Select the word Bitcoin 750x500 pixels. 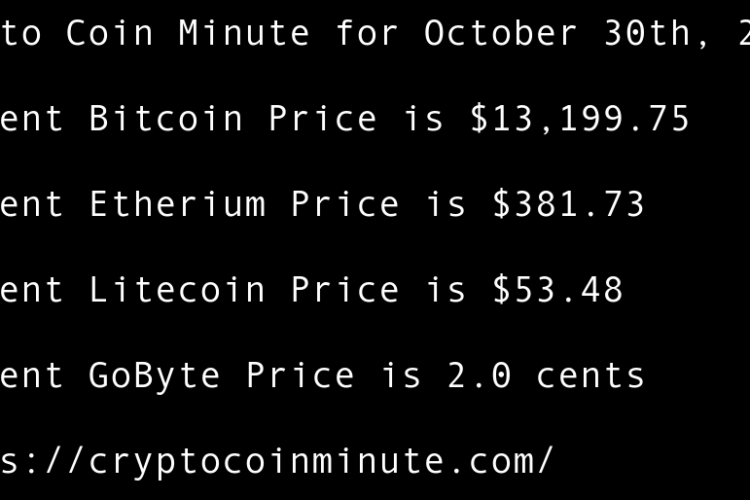click(166, 119)
